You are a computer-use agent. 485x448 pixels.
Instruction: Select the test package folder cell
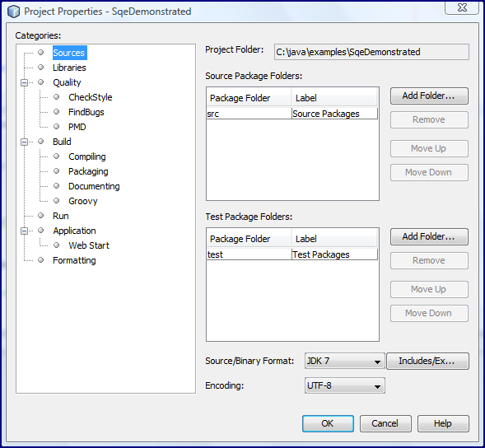249,254
